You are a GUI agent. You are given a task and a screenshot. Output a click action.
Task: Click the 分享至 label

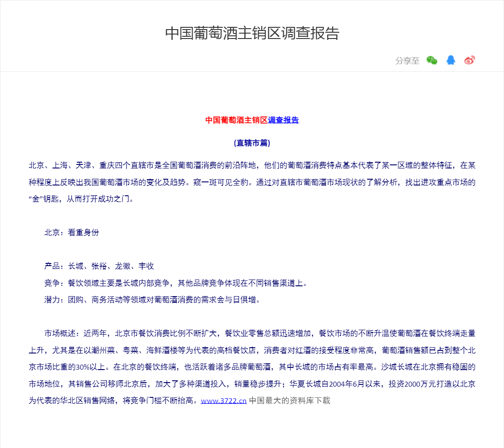407,61
